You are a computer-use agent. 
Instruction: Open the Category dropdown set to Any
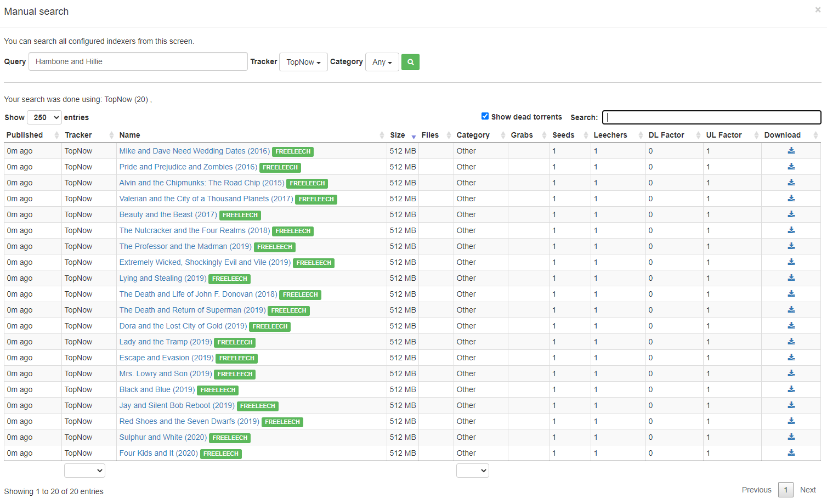(382, 62)
